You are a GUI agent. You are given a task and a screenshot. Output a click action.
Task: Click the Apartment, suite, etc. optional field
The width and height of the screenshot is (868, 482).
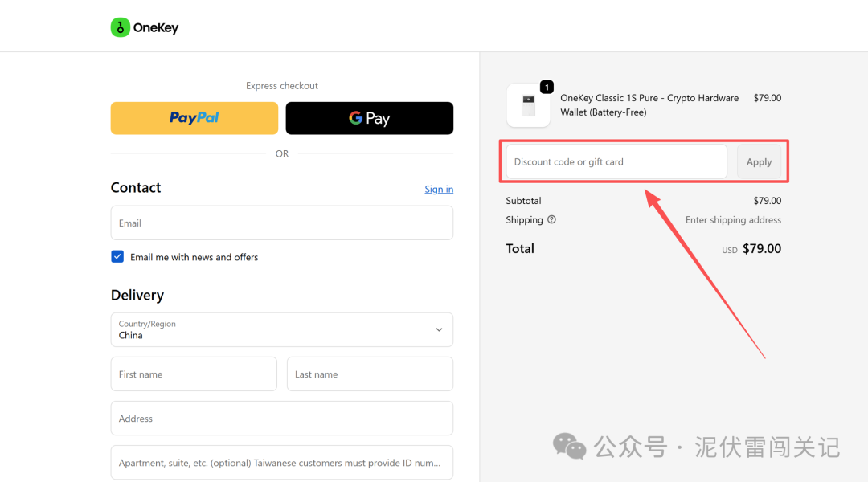coord(282,463)
